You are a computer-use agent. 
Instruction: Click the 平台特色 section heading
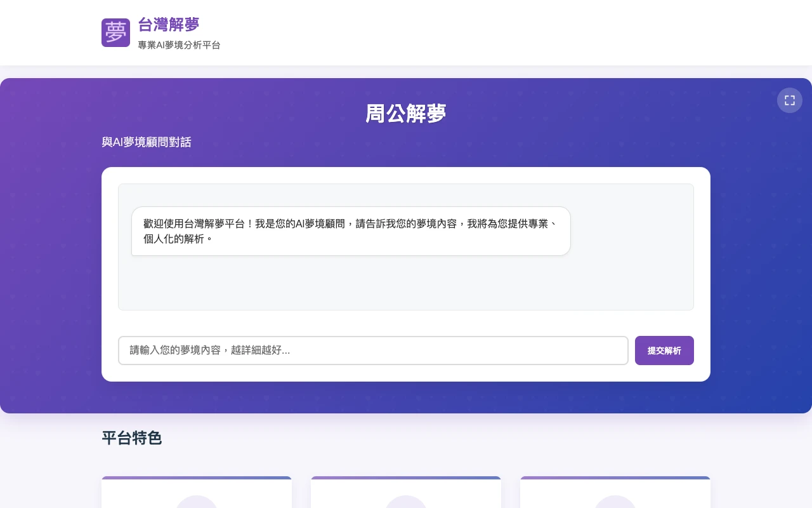click(132, 438)
